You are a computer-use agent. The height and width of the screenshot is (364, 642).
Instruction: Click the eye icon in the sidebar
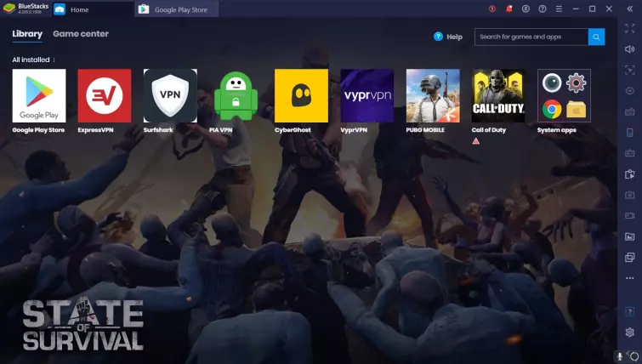point(630,90)
